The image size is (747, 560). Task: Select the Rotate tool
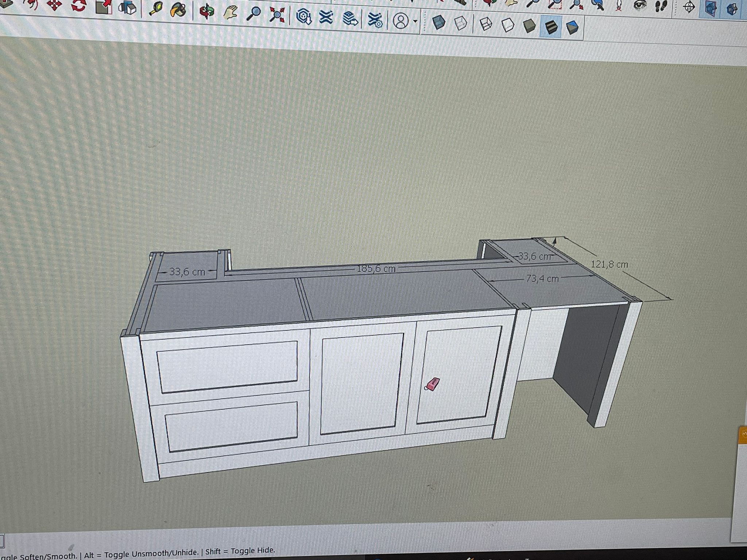coord(79,5)
